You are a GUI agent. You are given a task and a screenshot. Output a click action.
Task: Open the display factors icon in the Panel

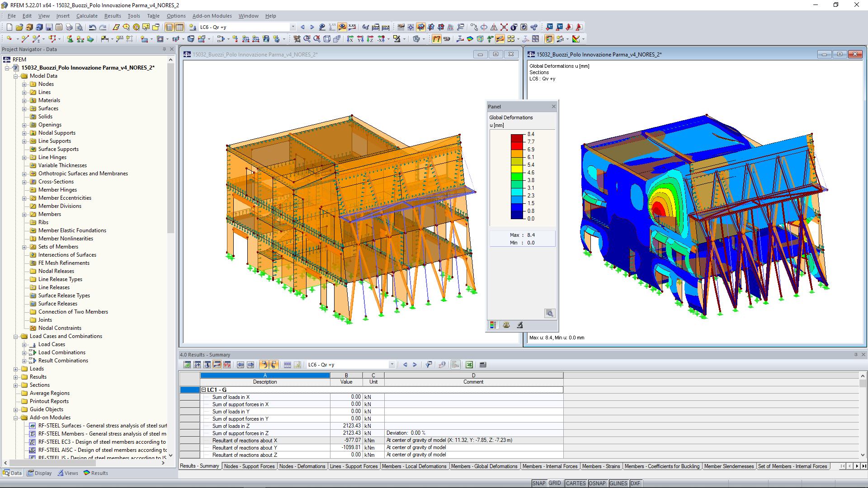tap(506, 325)
